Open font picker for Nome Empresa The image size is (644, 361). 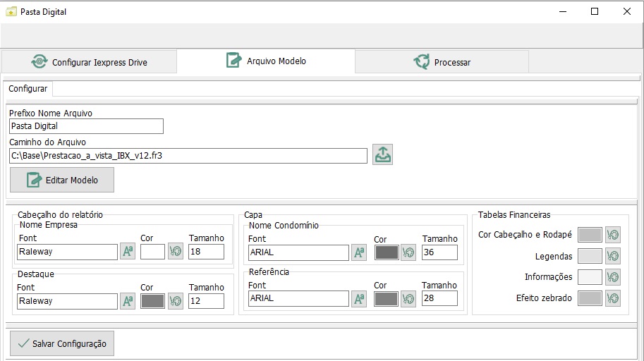pos(128,252)
